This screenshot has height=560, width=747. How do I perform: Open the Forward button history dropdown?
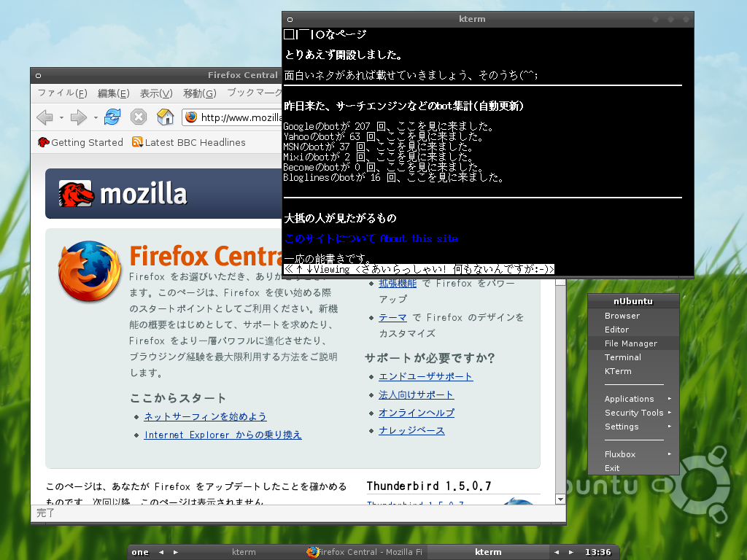[96, 117]
